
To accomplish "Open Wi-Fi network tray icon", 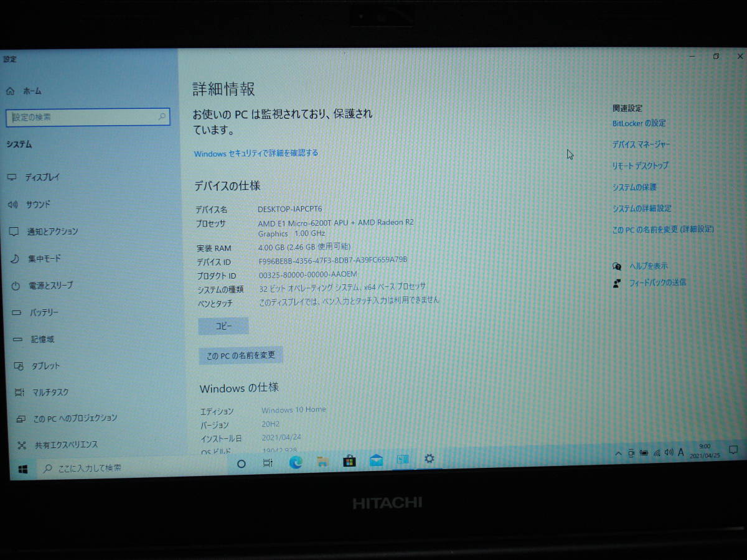I will point(657,452).
